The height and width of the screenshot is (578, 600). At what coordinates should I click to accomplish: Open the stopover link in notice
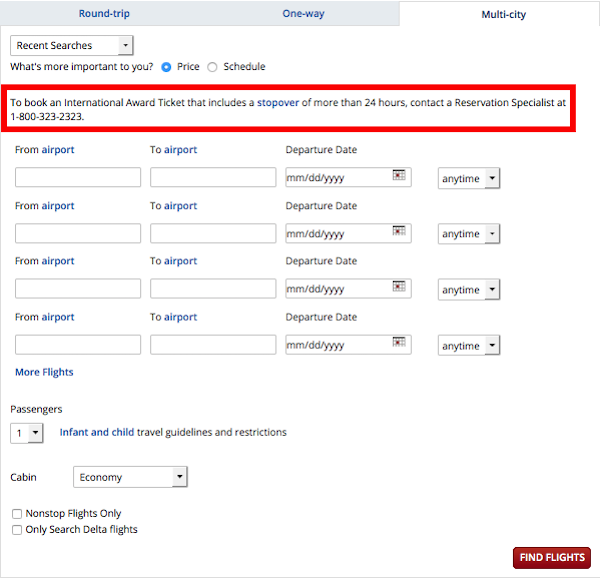(278, 103)
